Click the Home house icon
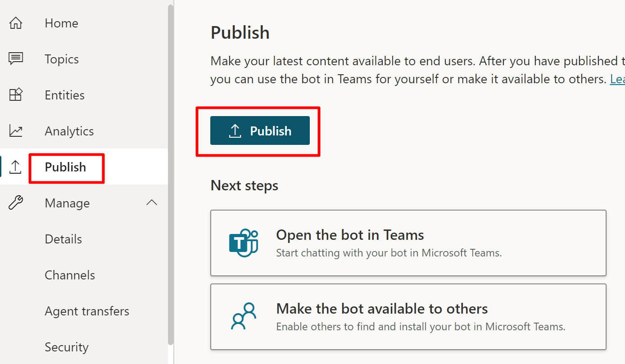The width and height of the screenshot is (625, 364). tap(16, 23)
